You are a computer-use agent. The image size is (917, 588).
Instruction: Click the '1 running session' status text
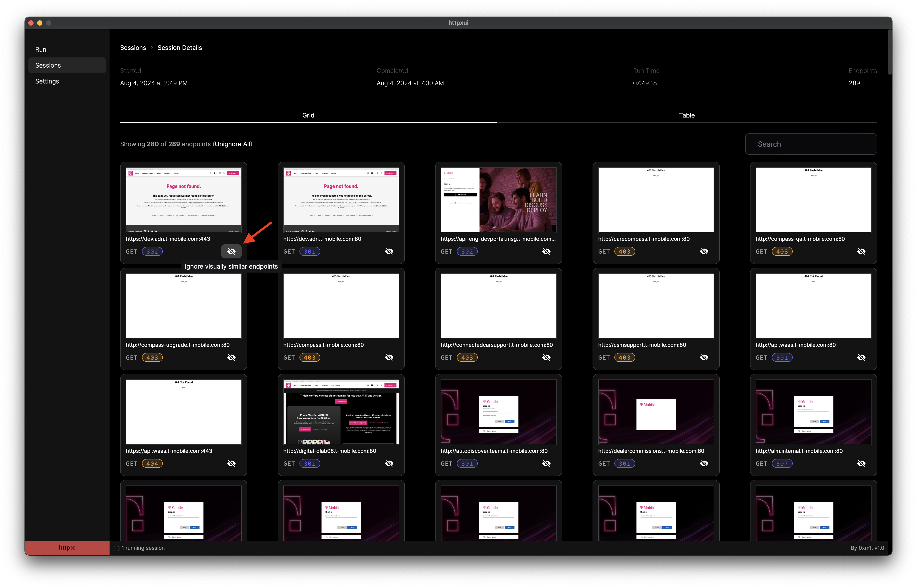coord(143,548)
